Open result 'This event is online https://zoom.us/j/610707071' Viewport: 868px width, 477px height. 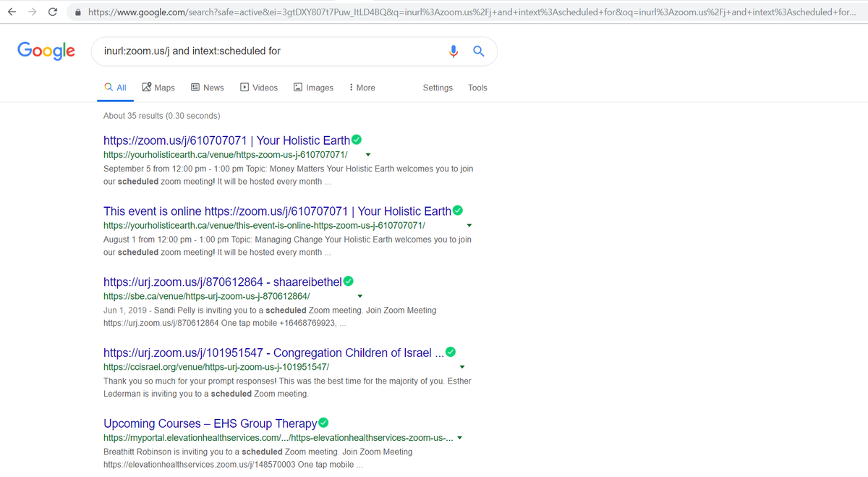[x=277, y=211]
